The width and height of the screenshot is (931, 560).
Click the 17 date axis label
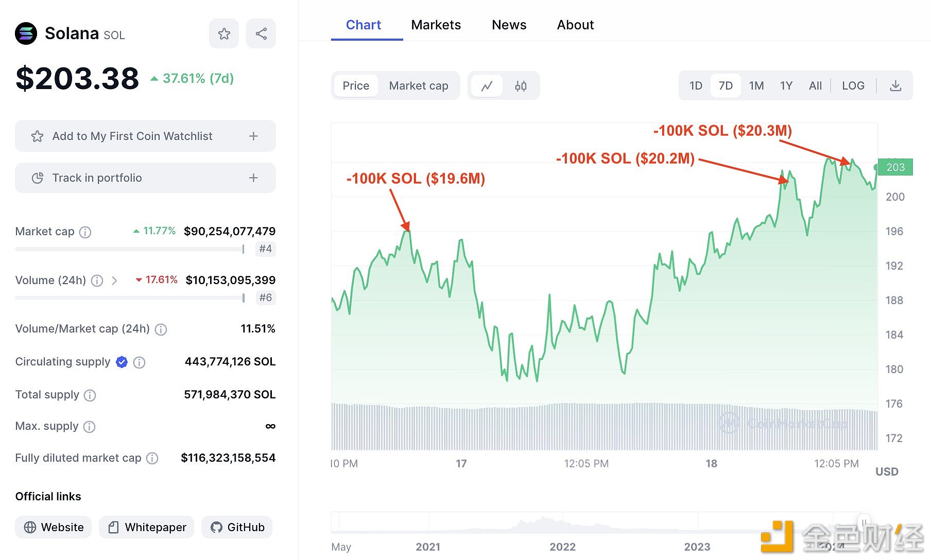461,464
